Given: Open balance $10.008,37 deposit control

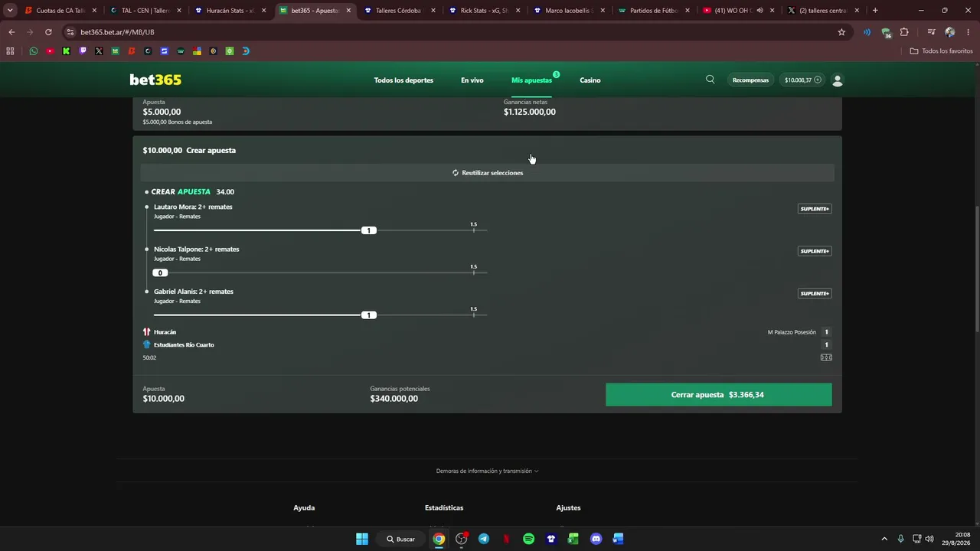Looking at the screenshot, I should pos(802,80).
